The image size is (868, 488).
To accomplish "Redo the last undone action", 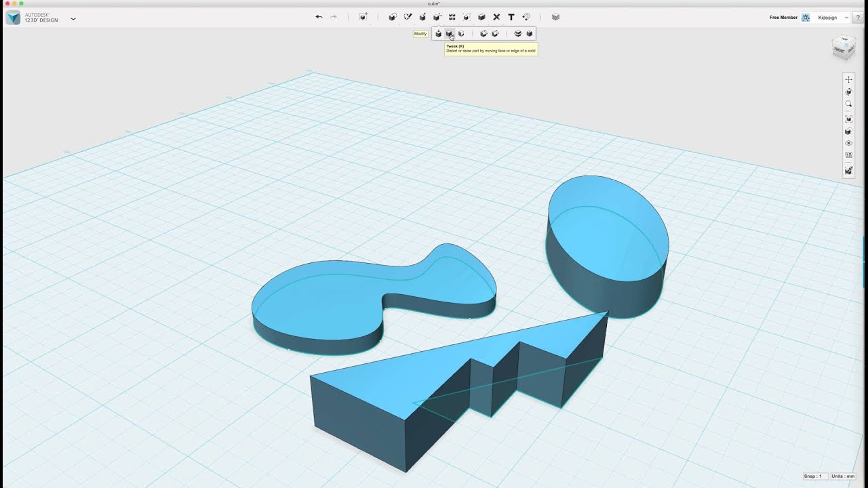I will 333,17.
